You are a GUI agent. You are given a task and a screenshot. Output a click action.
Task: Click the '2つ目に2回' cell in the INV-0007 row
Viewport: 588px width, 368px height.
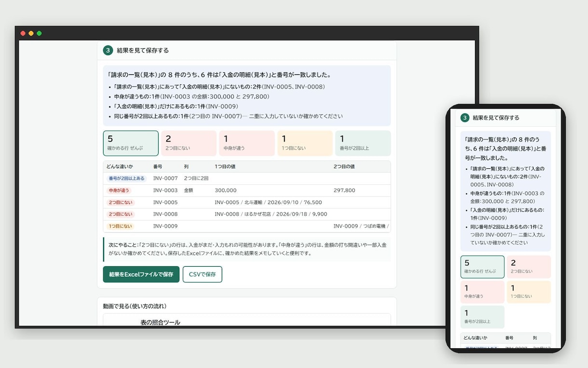tap(196, 178)
